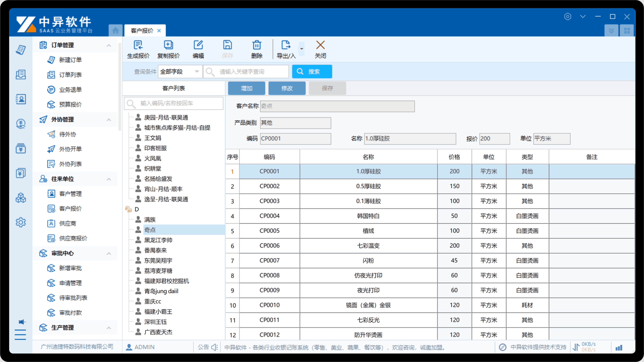
Task: Open the home tab icon
Action: (x=115, y=30)
